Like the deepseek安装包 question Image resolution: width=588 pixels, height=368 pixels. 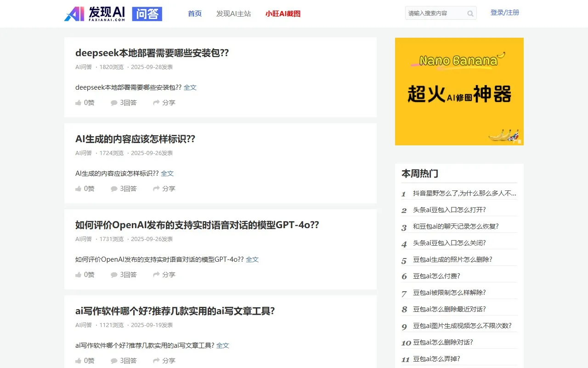(85, 103)
